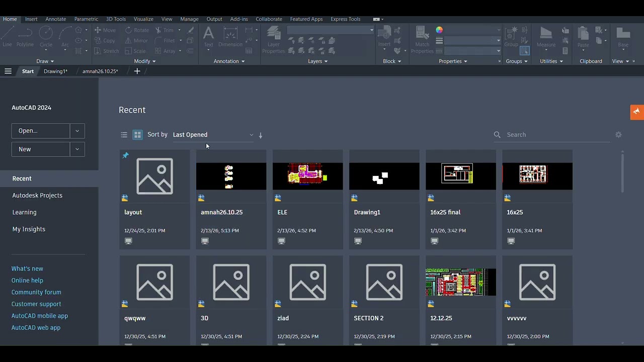Image resolution: width=644 pixels, height=362 pixels.
Task: Click the Trim tool
Action: tap(165, 30)
